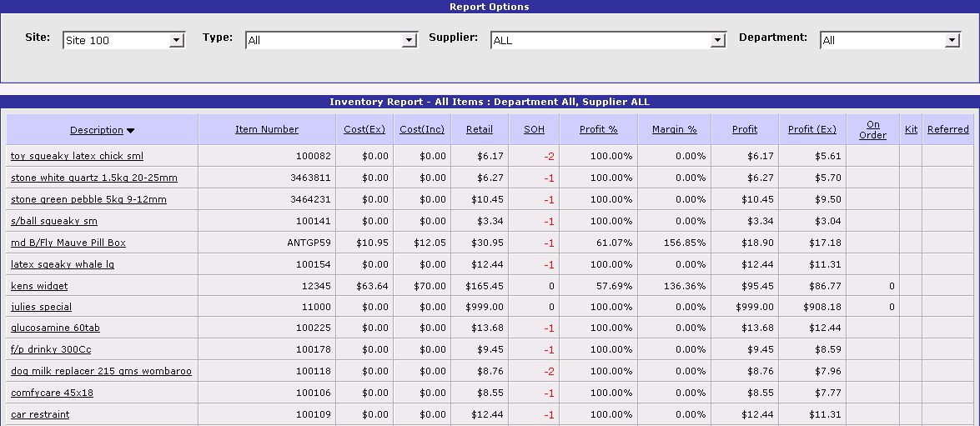Sort by Referred column header
The image size is (980, 426).
[x=947, y=129]
